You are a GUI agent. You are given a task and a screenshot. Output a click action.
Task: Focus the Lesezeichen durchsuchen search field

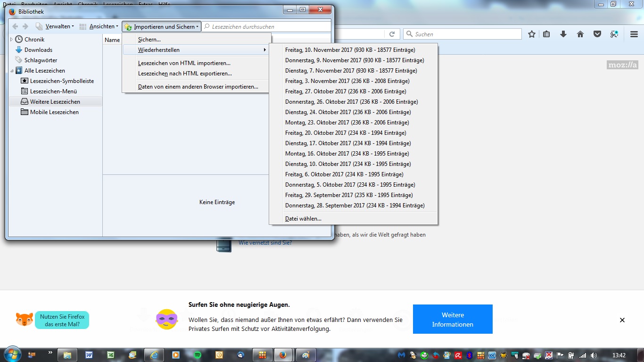tap(266, 27)
